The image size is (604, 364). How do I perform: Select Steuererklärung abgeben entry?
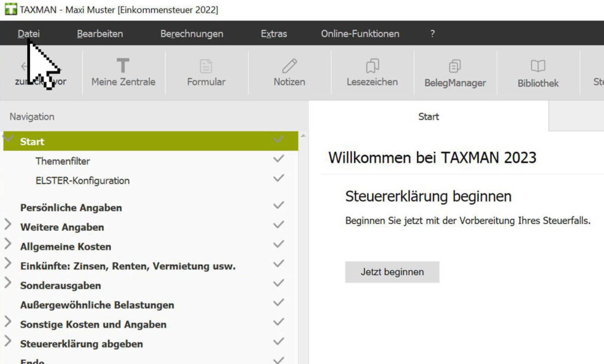point(81,344)
